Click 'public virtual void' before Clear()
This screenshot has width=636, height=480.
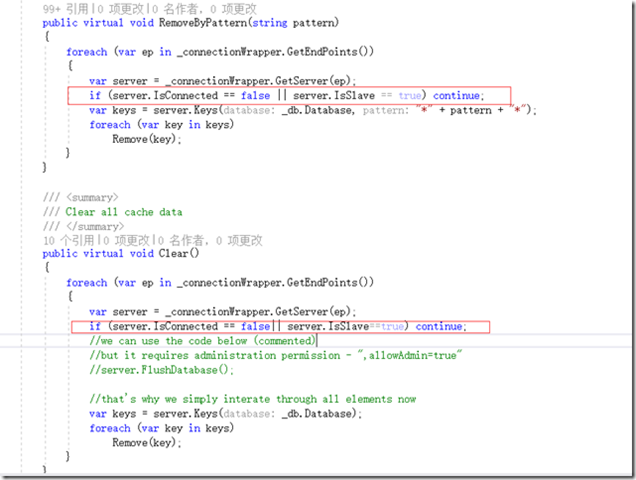[x=98, y=254]
